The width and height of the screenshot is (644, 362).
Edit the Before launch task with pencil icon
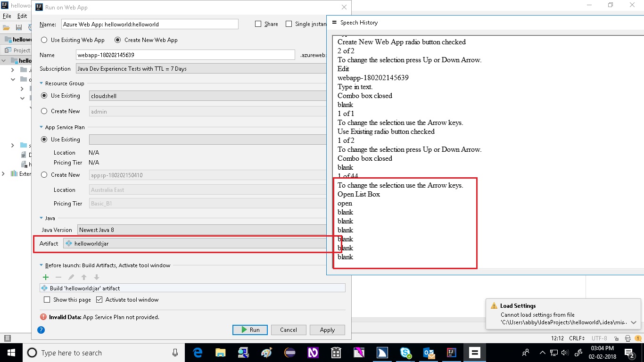point(71,277)
